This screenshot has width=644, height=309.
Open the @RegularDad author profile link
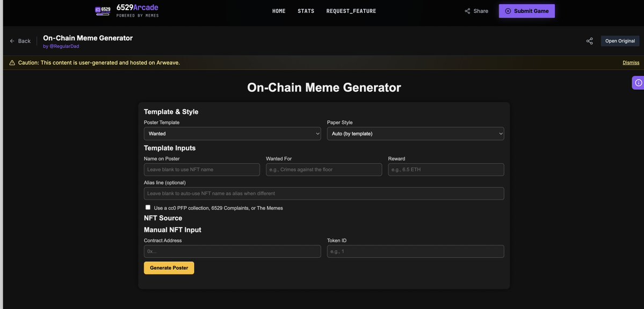[64, 46]
